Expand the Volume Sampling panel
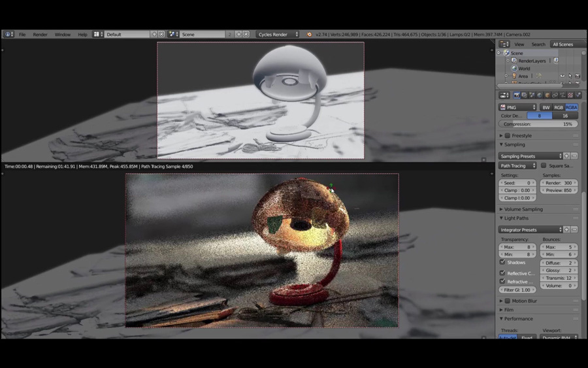 523,209
